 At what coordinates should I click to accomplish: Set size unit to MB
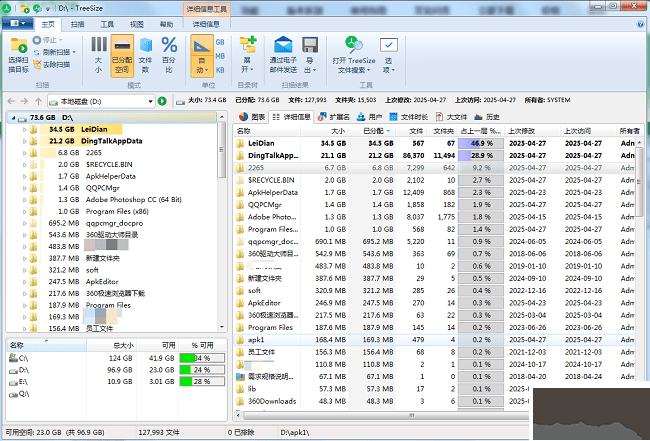[x=221, y=57]
